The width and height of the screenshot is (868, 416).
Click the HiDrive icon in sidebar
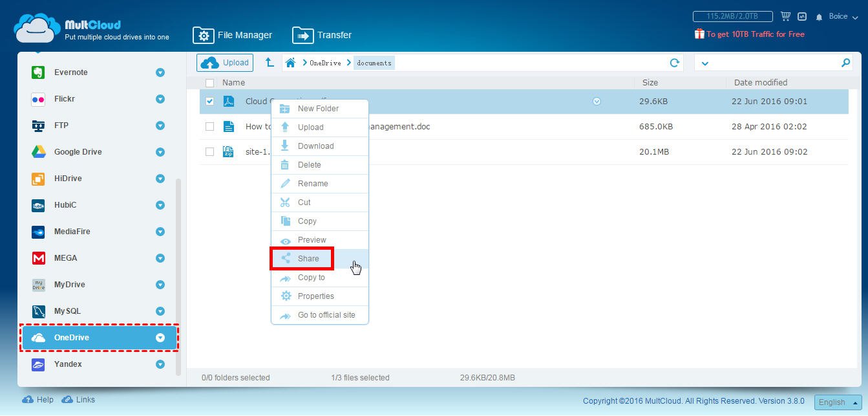click(x=38, y=179)
